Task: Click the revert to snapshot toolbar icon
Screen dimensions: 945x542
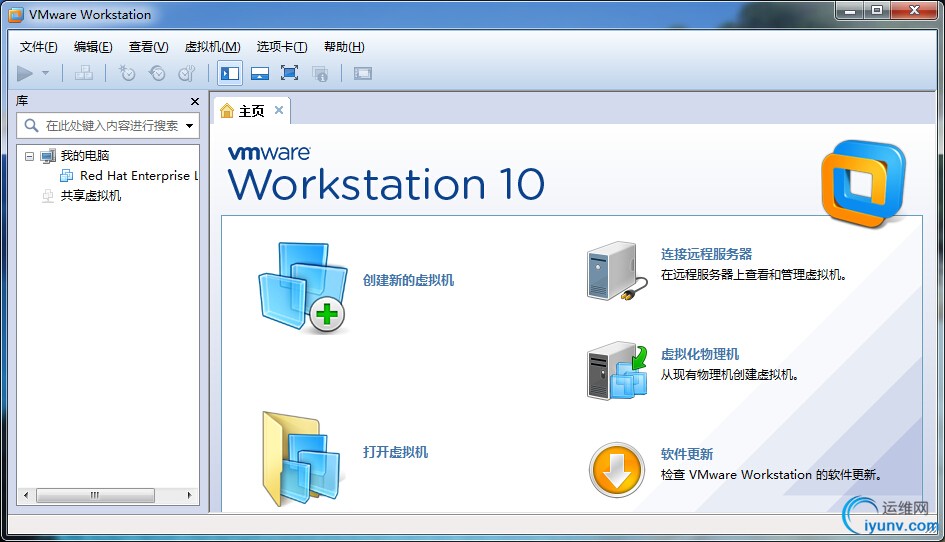Action: (x=157, y=74)
